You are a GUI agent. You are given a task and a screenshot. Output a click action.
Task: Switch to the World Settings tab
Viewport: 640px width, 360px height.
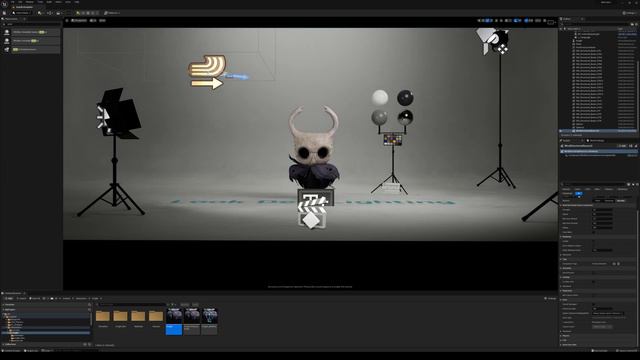pos(596,140)
